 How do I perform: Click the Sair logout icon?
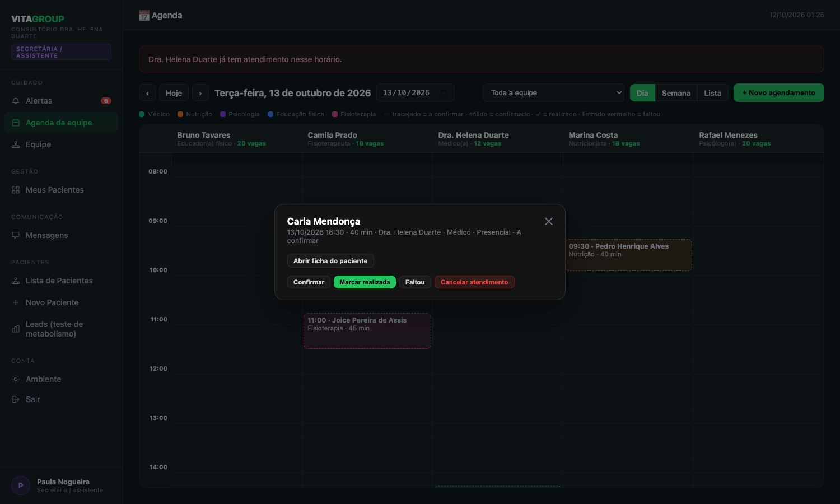click(16, 400)
